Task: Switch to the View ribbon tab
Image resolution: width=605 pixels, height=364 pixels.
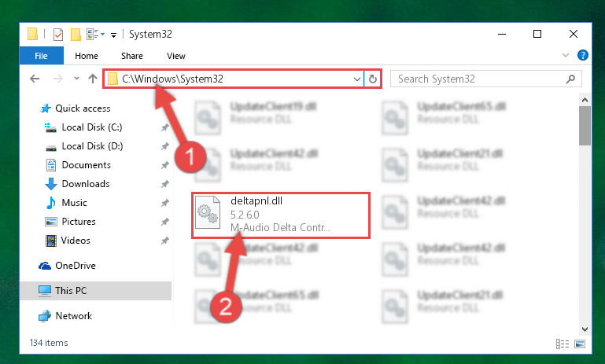Action: (x=176, y=56)
